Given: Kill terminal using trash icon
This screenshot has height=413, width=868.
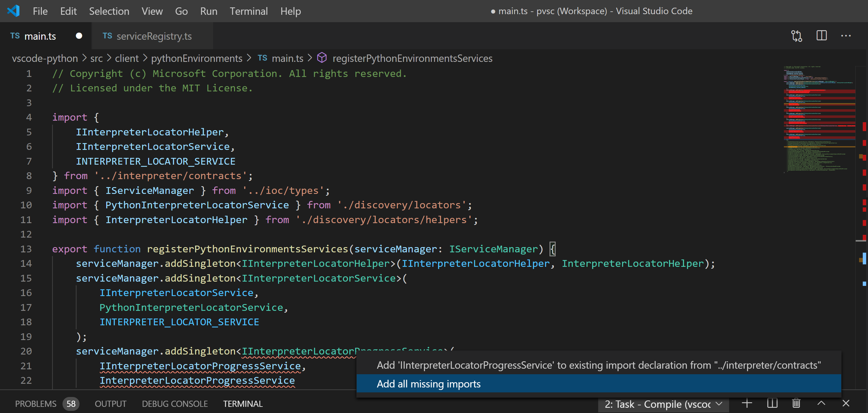Looking at the screenshot, I should [x=796, y=403].
